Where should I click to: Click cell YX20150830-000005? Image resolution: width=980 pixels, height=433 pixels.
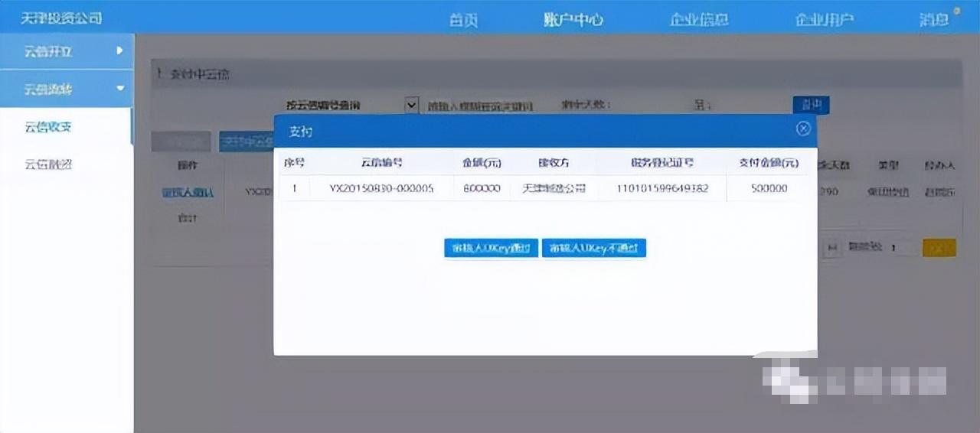(382, 188)
